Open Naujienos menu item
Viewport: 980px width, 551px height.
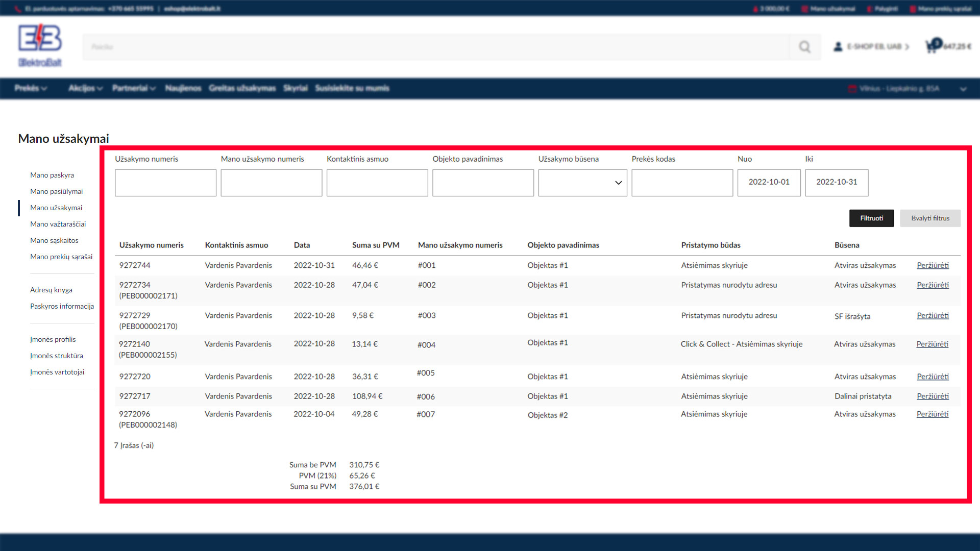pyautogui.click(x=183, y=88)
